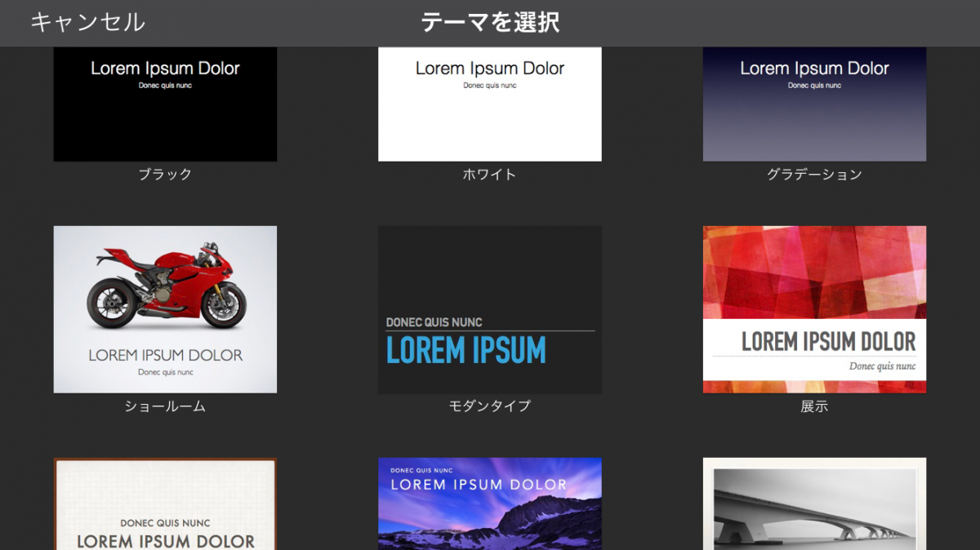Tap the キャンセル button
The height and width of the screenshot is (550, 980).
pos(88,22)
